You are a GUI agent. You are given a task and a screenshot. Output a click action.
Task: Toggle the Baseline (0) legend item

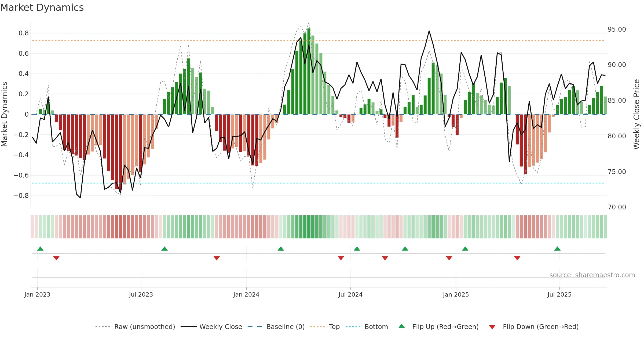(x=276, y=327)
